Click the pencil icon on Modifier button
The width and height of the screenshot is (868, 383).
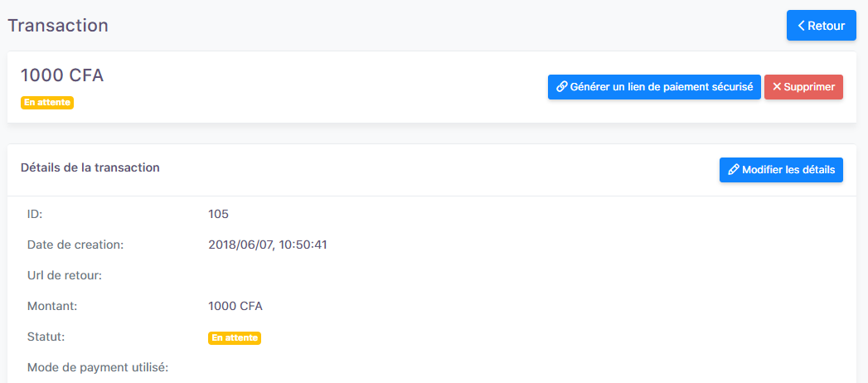coord(734,170)
